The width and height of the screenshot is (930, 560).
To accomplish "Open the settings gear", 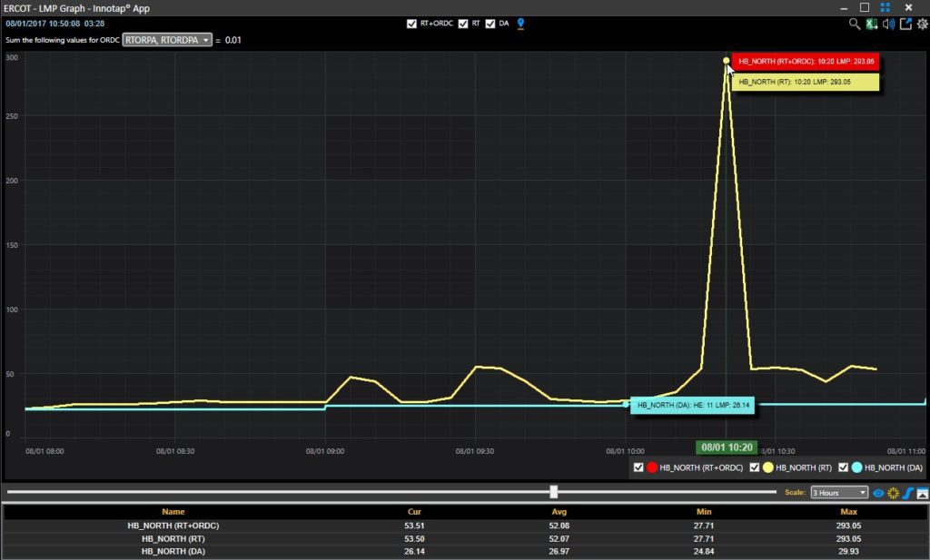I will 923,24.
